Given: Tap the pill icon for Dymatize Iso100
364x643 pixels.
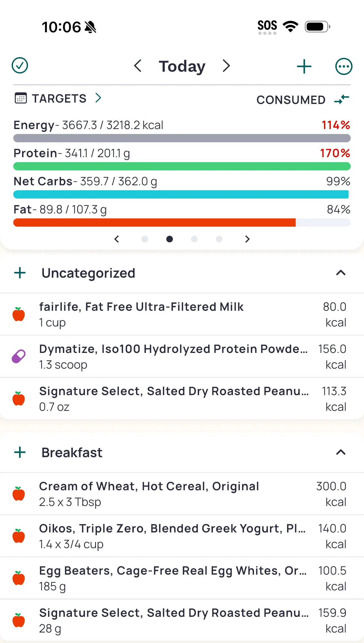Looking at the screenshot, I should click(x=18, y=357).
